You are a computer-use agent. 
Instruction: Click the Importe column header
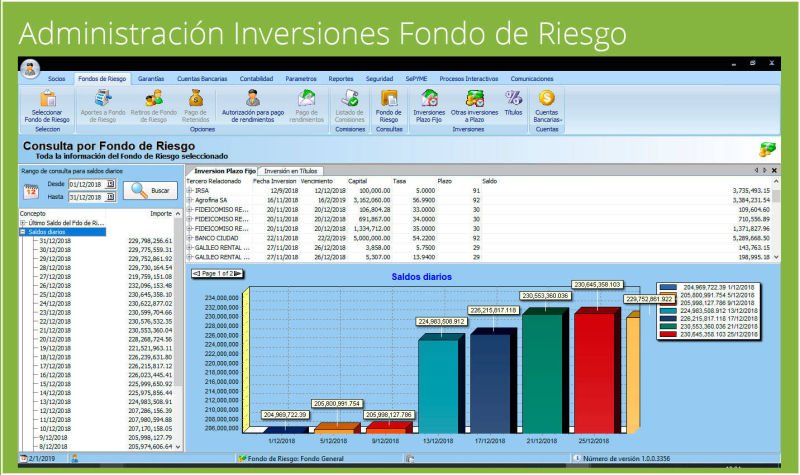pyautogui.click(x=161, y=213)
